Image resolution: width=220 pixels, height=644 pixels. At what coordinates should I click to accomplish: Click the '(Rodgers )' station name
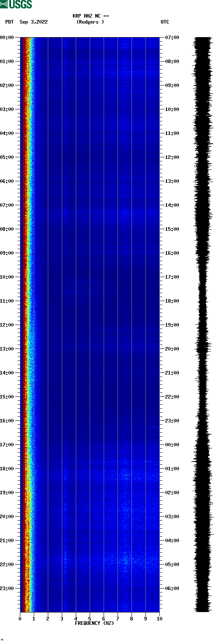tap(90, 22)
